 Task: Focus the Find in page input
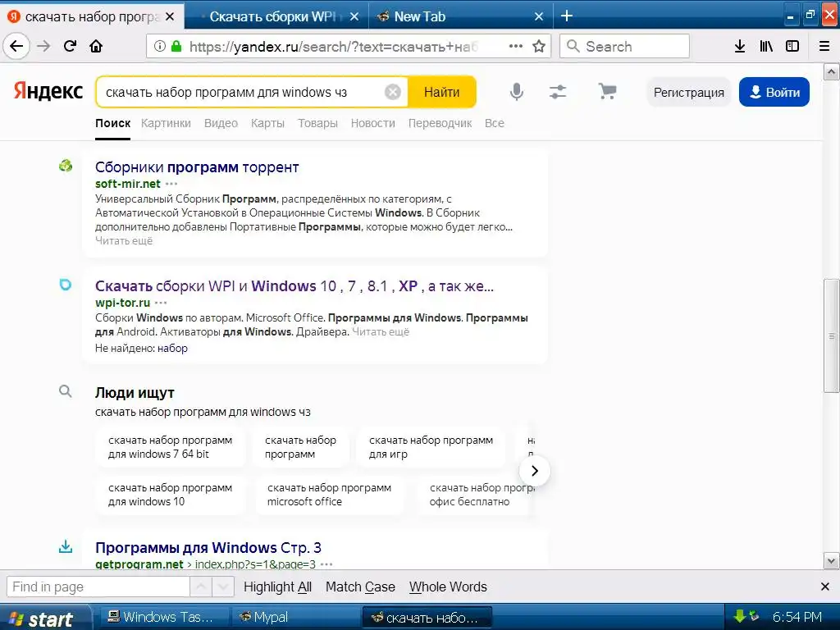[x=98, y=587]
